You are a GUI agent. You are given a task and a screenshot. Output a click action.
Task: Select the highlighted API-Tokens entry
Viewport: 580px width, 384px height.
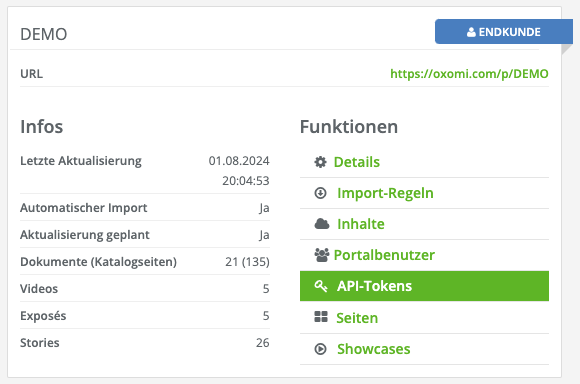click(424, 286)
